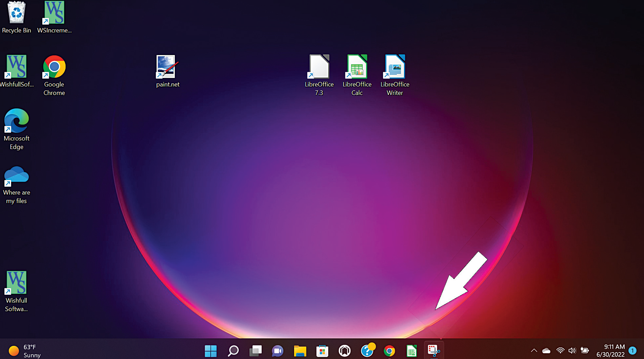644x359 pixels.
Task: Open Microsoft Store from the taskbar
Action: [322, 351]
